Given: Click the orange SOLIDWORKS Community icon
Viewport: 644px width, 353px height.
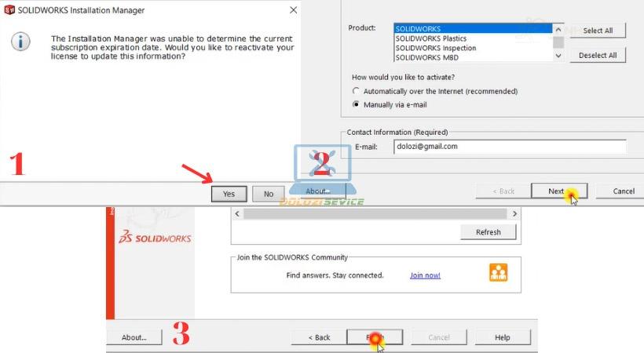Looking at the screenshot, I should [499, 272].
